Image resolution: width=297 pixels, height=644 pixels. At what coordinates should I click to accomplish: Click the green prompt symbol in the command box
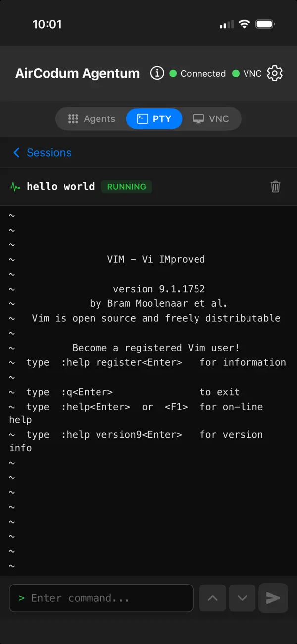click(x=21, y=598)
